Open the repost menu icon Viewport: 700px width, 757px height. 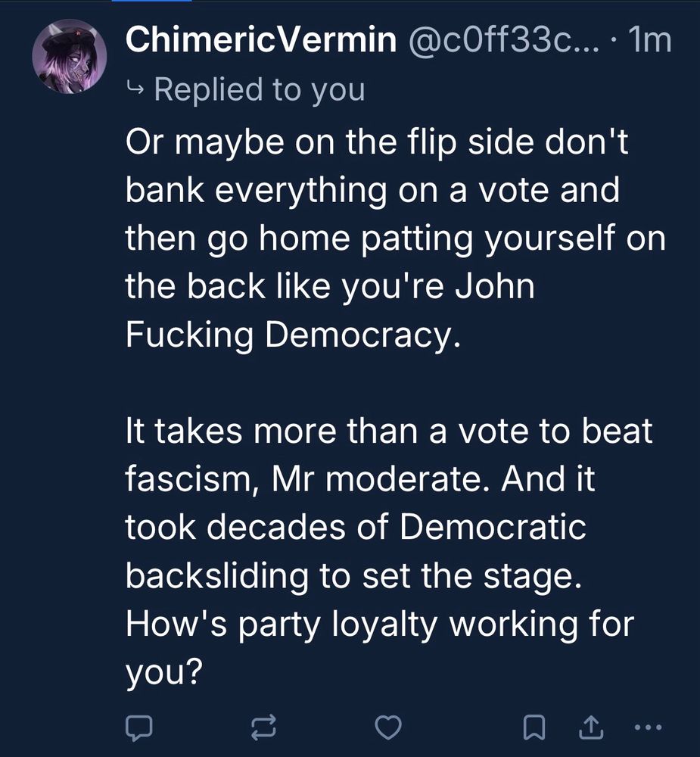point(263,727)
